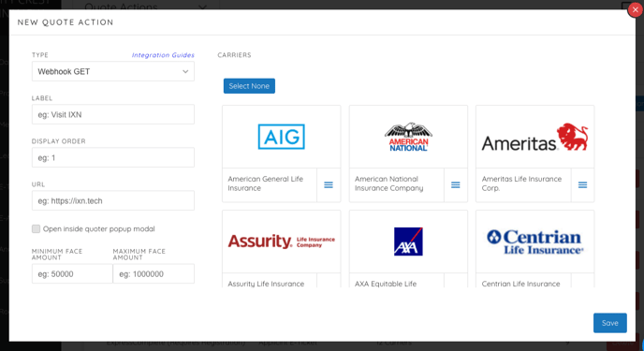The width and height of the screenshot is (644, 351).
Task: Click the Assurity Life Insurance name text
Action: tap(266, 284)
